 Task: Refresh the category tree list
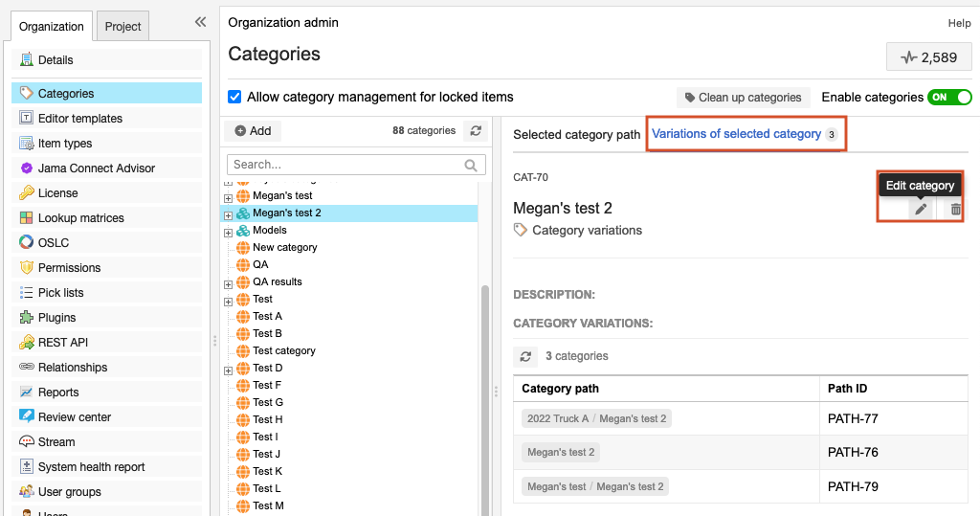476,131
